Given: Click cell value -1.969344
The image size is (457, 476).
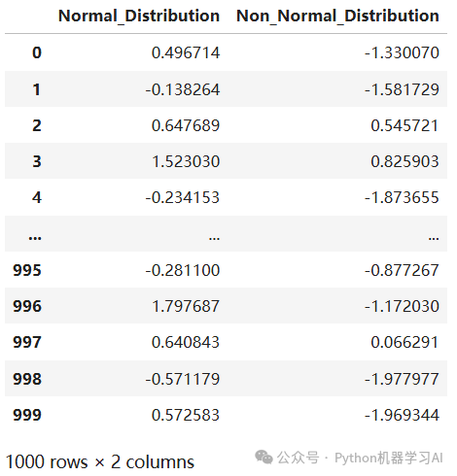Looking at the screenshot, I should [402, 415].
